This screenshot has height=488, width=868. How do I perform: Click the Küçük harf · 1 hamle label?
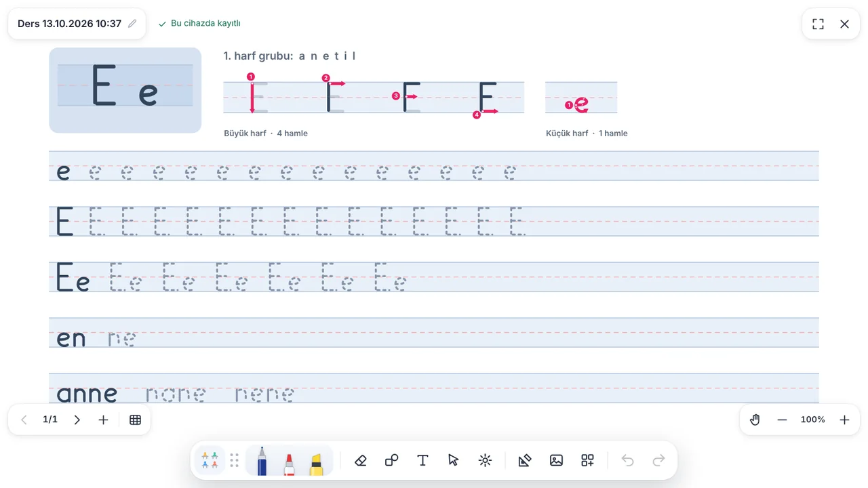click(x=587, y=134)
